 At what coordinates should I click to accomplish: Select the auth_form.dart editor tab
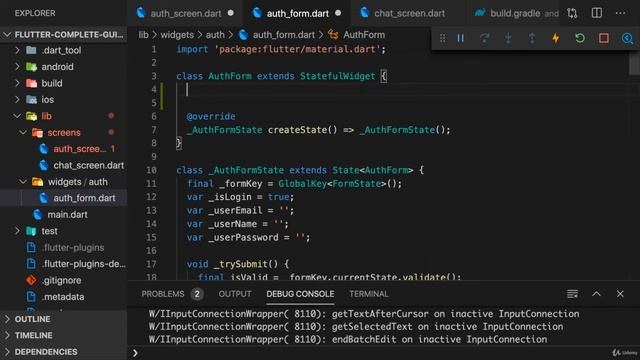click(x=297, y=13)
